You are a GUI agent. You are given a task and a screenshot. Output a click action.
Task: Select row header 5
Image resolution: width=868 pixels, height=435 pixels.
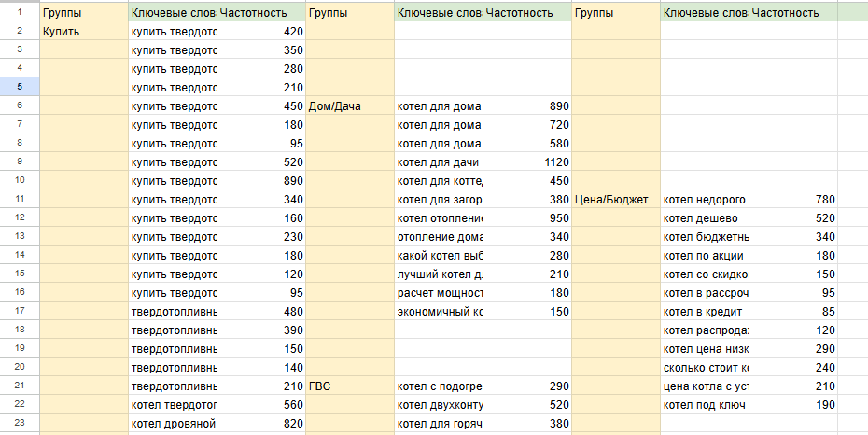click(20, 87)
